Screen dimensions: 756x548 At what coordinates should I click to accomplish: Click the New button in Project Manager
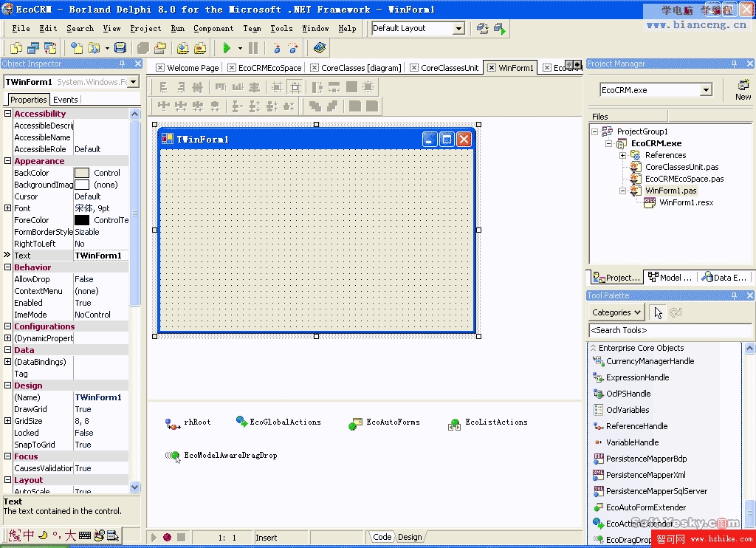[x=743, y=90]
